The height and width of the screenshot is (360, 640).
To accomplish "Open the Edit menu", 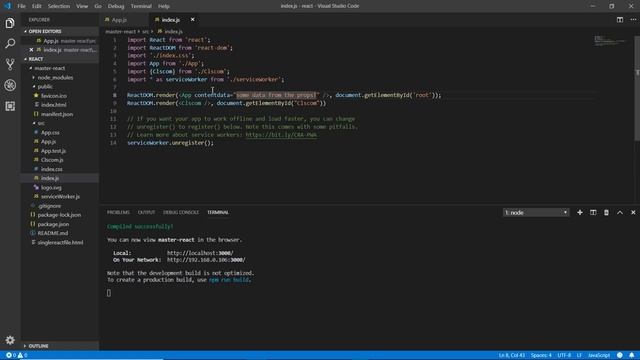I will pyautogui.click(x=37, y=6).
